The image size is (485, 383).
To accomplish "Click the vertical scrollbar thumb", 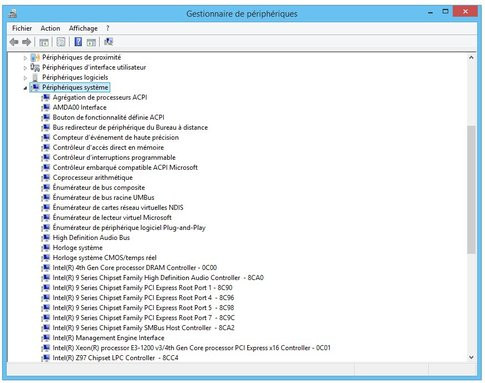I will (x=471, y=189).
